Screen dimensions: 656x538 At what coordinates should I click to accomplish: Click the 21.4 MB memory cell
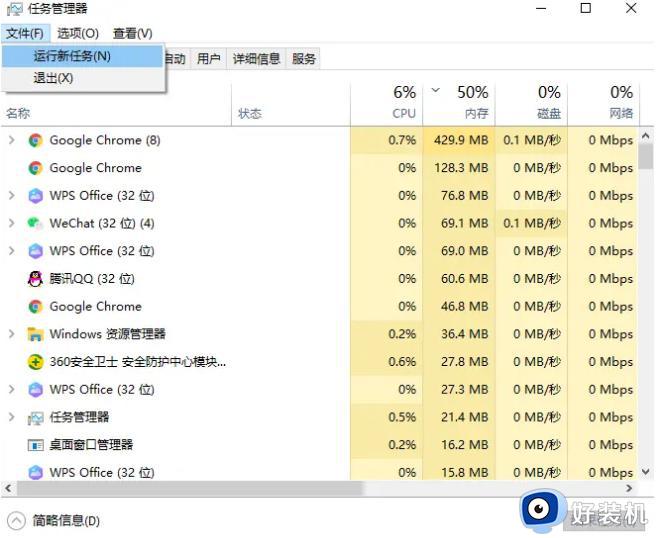point(459,417)
